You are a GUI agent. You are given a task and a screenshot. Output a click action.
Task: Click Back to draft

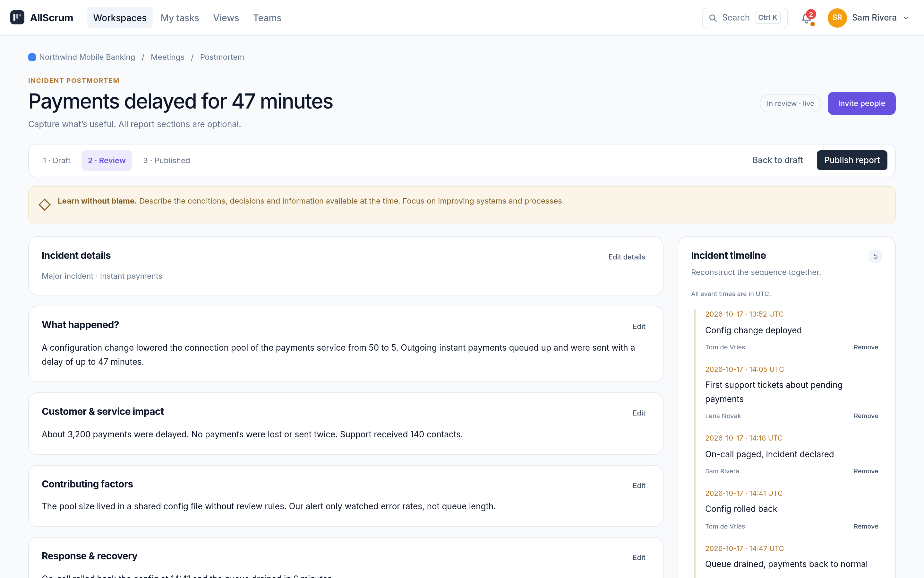tap(777, 160)
